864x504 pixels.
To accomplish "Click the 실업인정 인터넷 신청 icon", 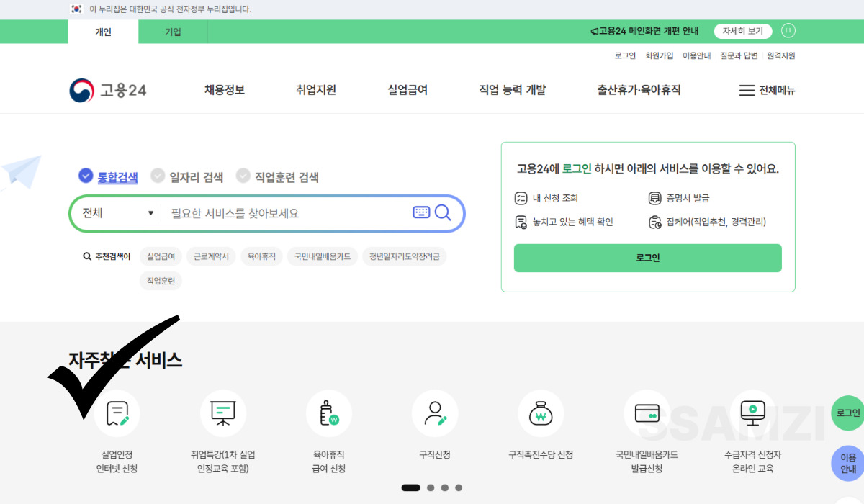I will [117, 413].
